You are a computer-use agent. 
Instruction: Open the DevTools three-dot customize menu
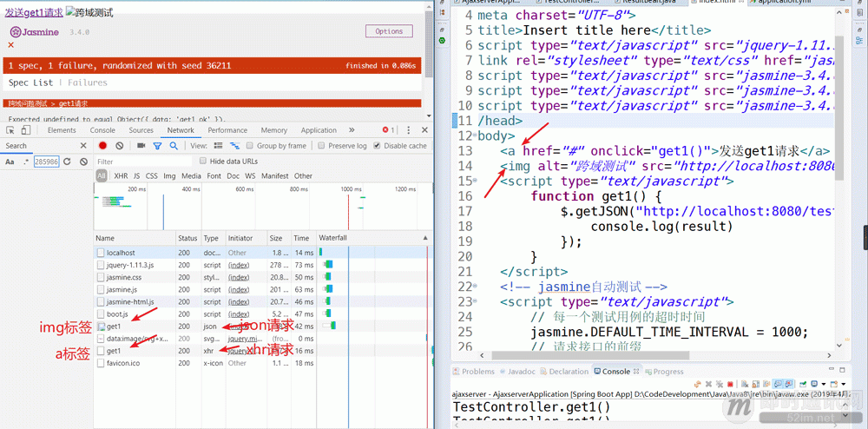409,130
